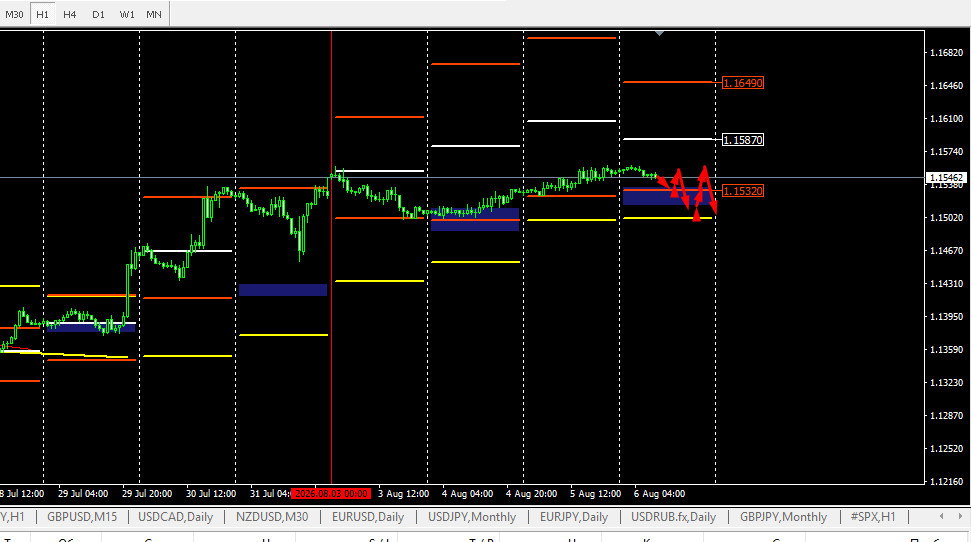Open the #SPX,H1 chart tab
971x542 pixels.
click(x=873, y=517)
